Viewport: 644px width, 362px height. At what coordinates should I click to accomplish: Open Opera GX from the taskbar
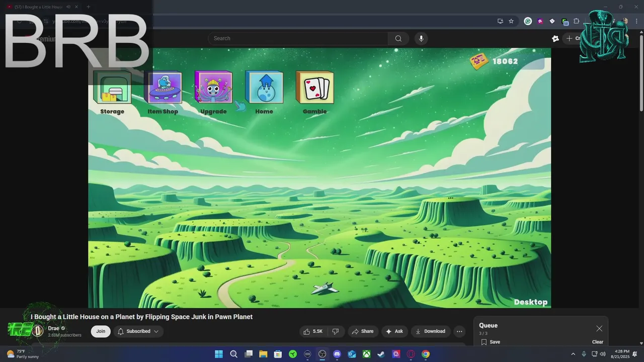(411, 354)
